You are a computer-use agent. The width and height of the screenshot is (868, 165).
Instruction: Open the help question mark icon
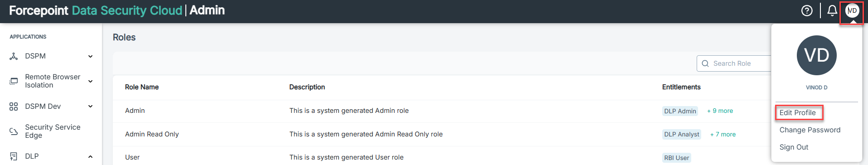click(x=807, y=10)
